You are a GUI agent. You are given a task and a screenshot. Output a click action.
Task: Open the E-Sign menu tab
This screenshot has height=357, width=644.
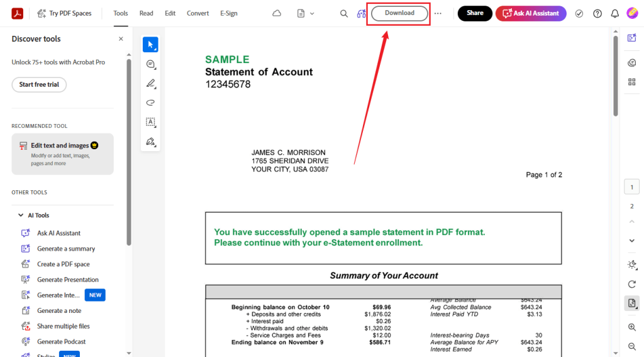click(229, 13)
